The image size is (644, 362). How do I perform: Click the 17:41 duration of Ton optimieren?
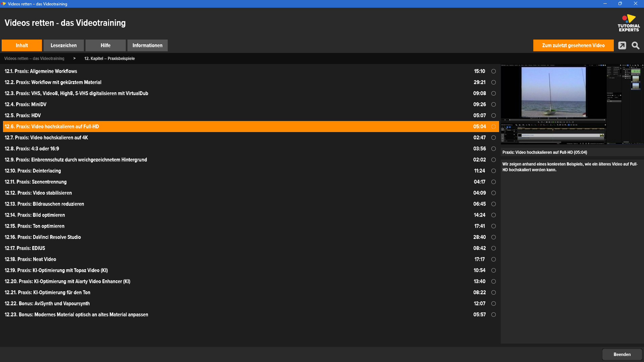click(x=480, y=226)
